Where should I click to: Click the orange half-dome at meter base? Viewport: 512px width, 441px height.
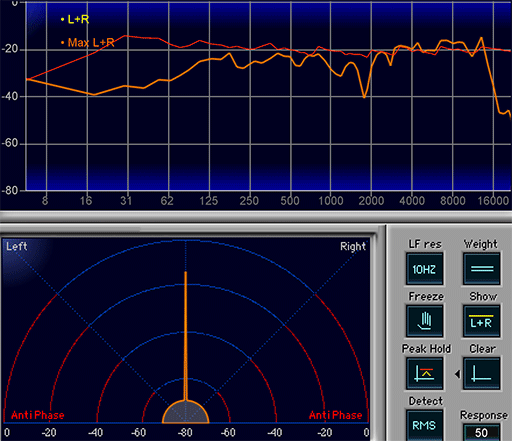coord(186,412)
